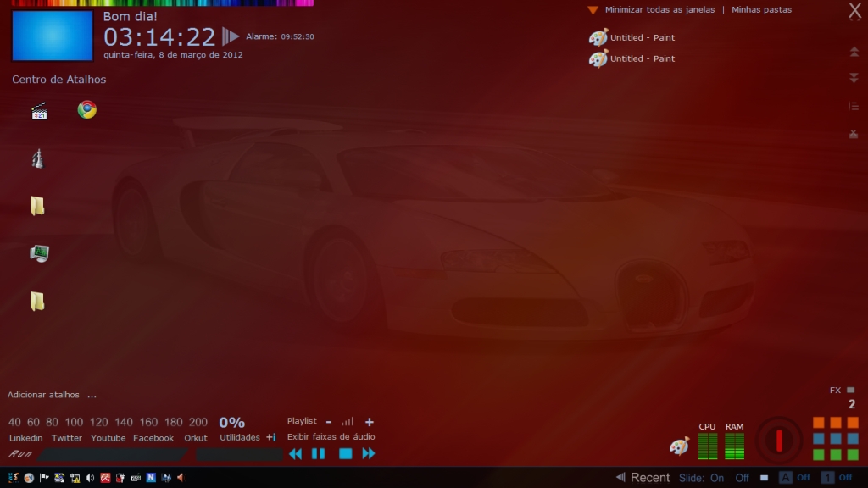868x488 pixels.
Task: Click the white flag Action Center tray icon
Action: pyautogui.click(x=44, y=478)
